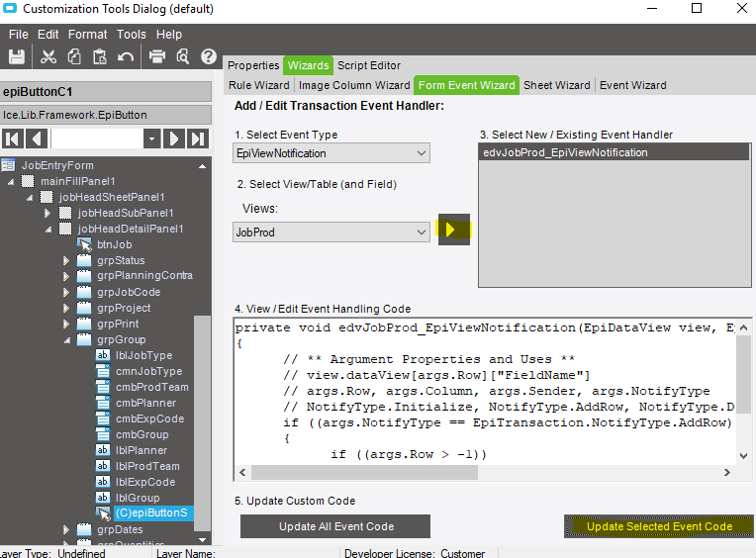This screenshot has height=558, width=756.
Task: Click Update All Event Code button
Action: coord(335,526)
